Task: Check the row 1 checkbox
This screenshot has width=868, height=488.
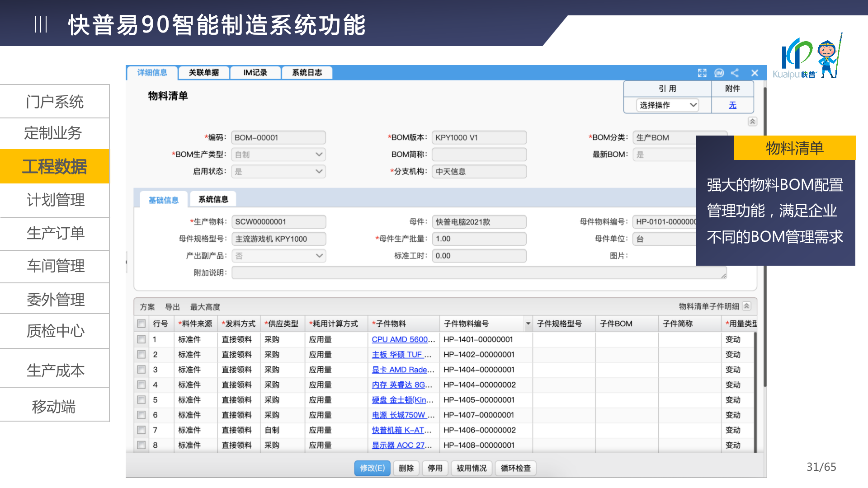Action: pos(142,339)
